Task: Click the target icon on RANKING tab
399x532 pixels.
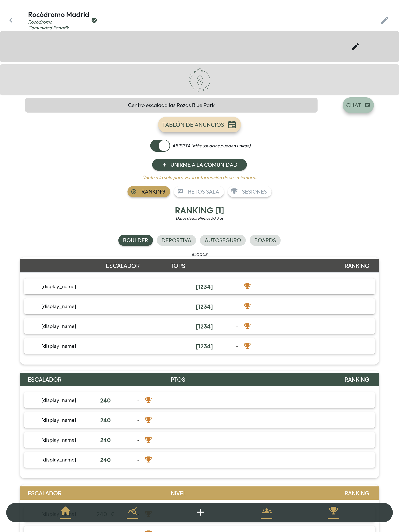Action: coord(134,192)
